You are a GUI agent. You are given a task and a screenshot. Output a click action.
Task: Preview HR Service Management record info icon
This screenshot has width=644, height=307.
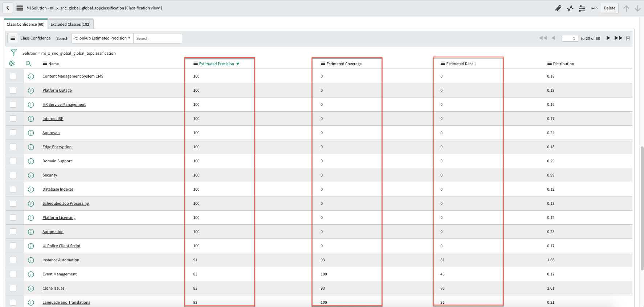31,104
